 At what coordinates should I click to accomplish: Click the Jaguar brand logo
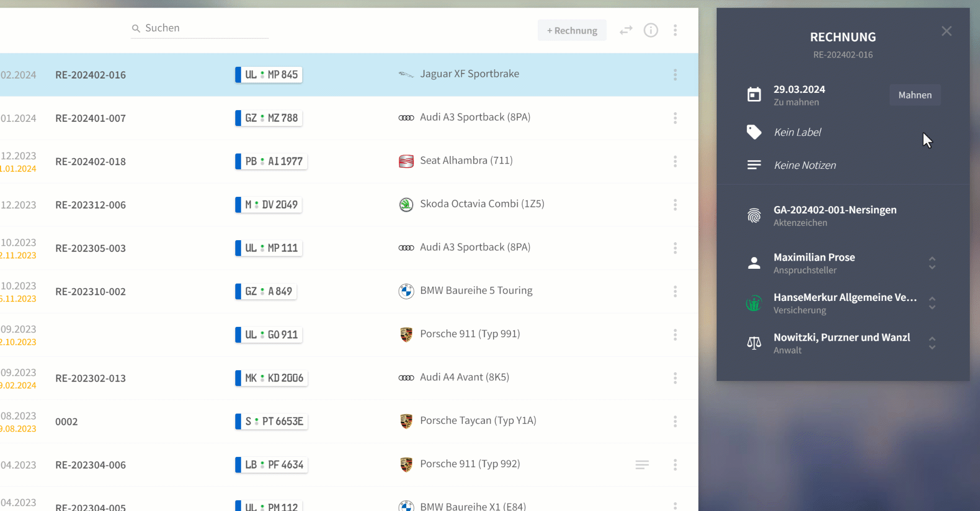(x=406, y=74)
